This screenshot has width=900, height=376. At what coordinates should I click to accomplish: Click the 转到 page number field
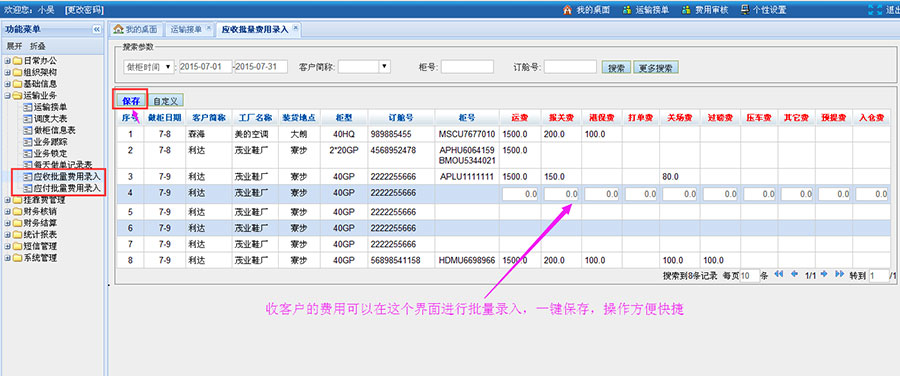[879, 276]
